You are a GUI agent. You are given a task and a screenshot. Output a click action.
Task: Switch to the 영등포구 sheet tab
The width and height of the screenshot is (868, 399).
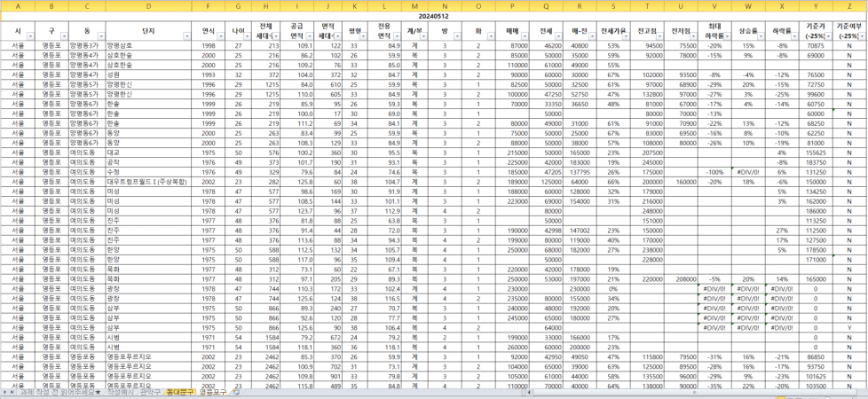[x=214, y=392]
